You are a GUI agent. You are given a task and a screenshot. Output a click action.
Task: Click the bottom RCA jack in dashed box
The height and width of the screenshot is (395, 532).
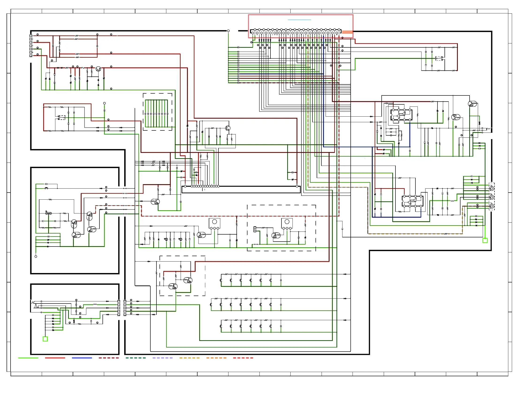coord(492,206)
